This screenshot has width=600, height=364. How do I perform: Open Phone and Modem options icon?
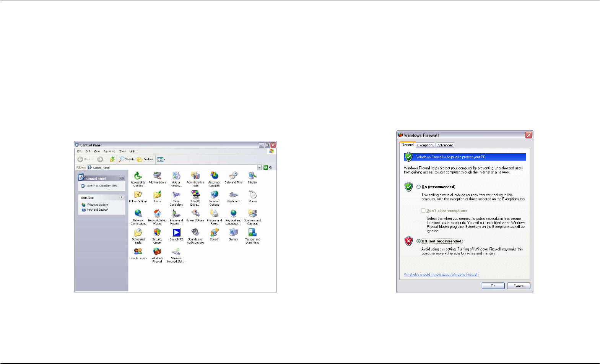(x=176, y=213)
